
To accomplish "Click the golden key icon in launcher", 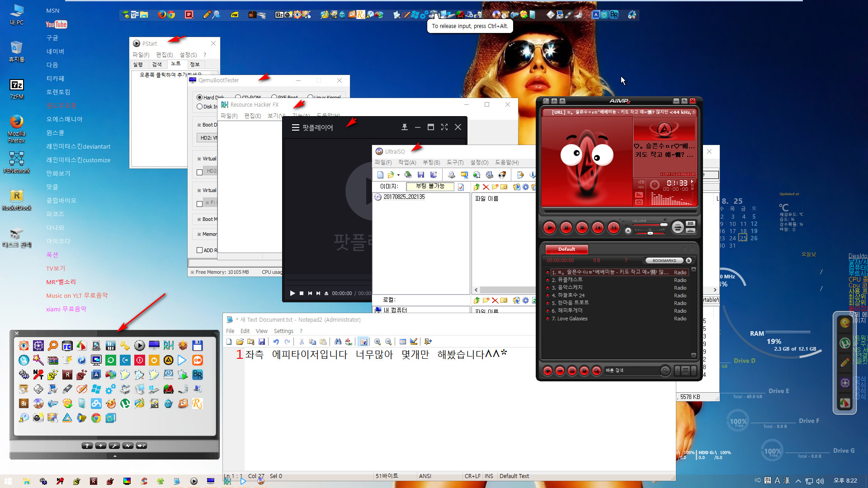I will click(x=125, y=346).
